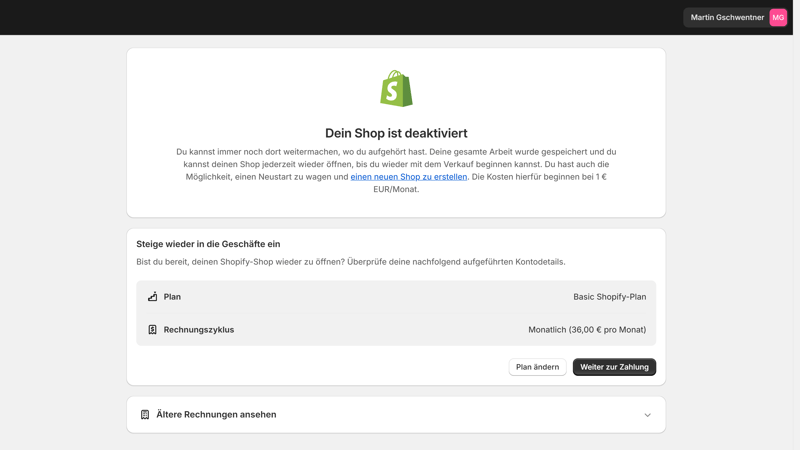Image resolution: width=800 pixels, height=450 pixels.
Task: Click the Plan row stairs icon
Action: pos(153,296)
